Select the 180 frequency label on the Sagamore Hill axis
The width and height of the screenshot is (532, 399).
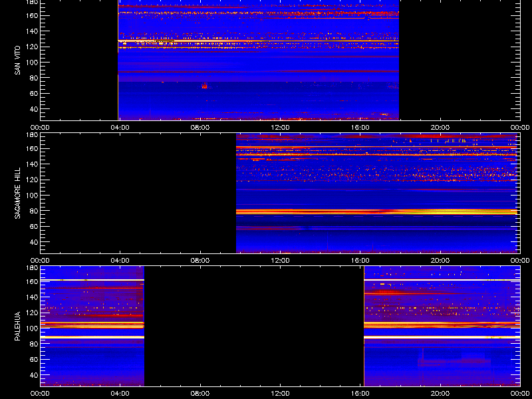tap(33, 135)
